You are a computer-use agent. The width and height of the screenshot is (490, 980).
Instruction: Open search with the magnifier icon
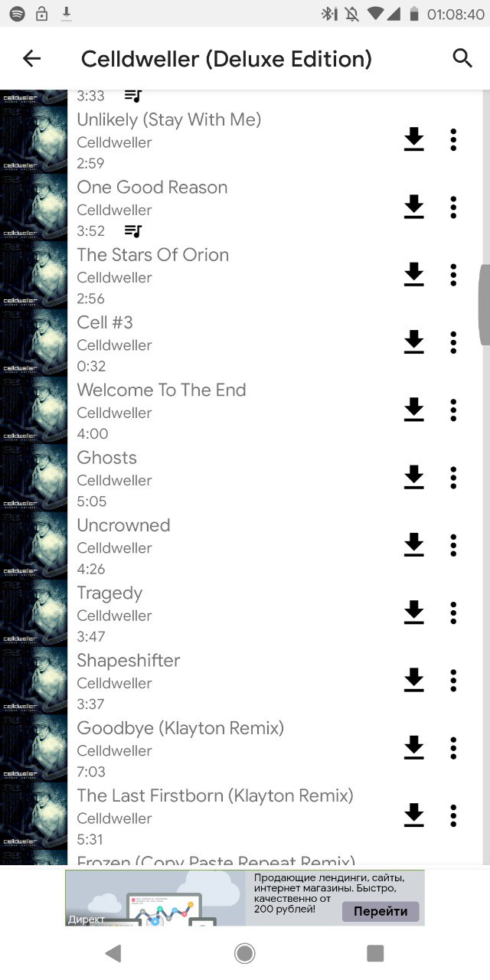coord(462,58)
